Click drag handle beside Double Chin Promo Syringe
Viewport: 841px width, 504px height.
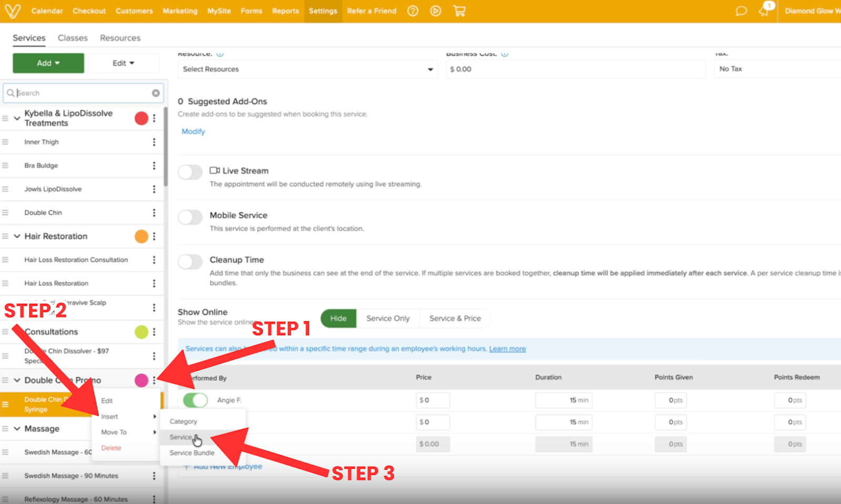pos(5,404)
